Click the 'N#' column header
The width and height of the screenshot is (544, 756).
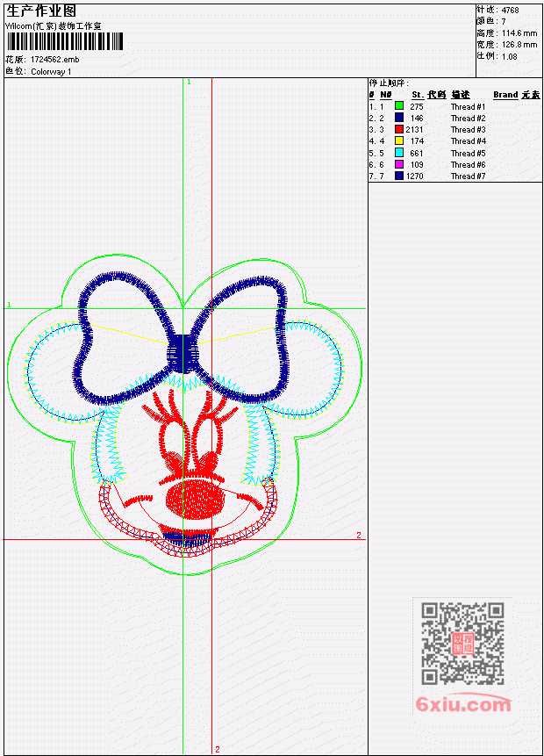(385, 95)
